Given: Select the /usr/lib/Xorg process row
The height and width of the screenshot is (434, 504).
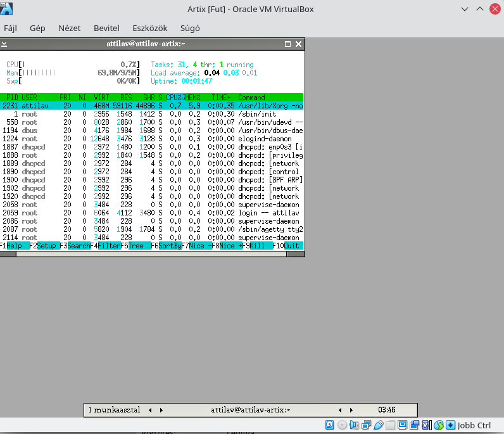Looking at the screenshot, I should tap(152, 106).
